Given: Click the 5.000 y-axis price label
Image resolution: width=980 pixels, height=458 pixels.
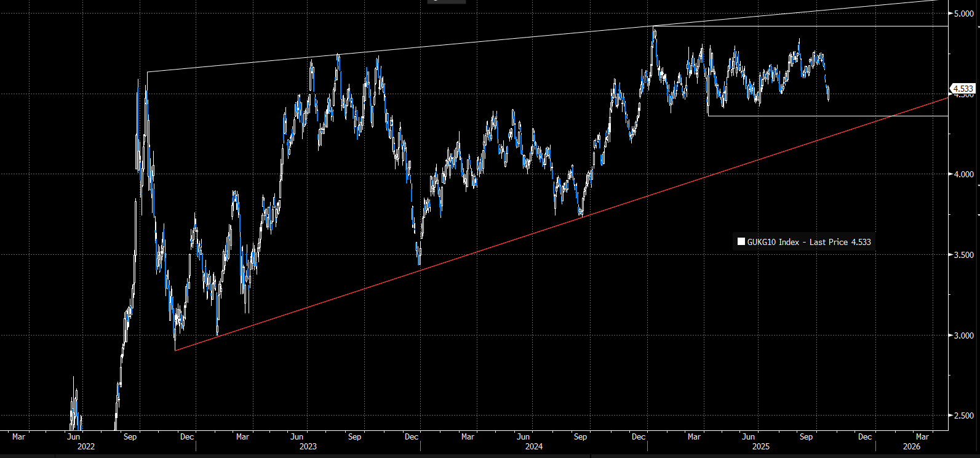Looking at the screenshot, I should tap(963, 13).
